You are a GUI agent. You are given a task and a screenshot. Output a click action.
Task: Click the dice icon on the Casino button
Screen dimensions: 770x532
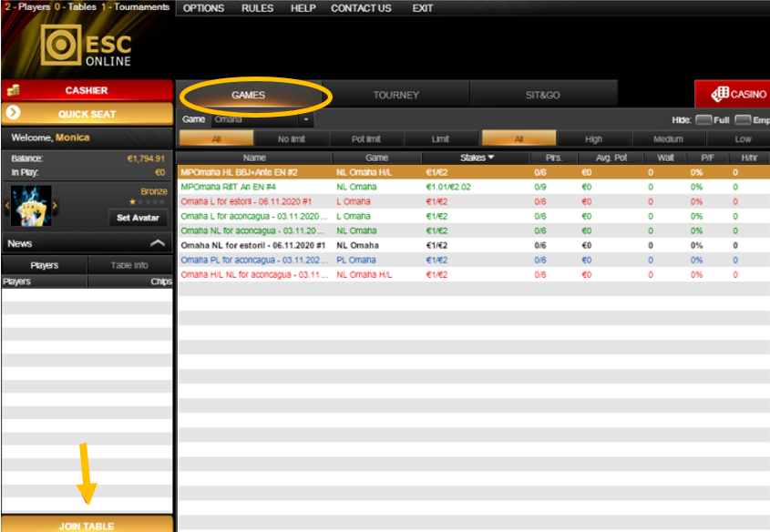719,94
